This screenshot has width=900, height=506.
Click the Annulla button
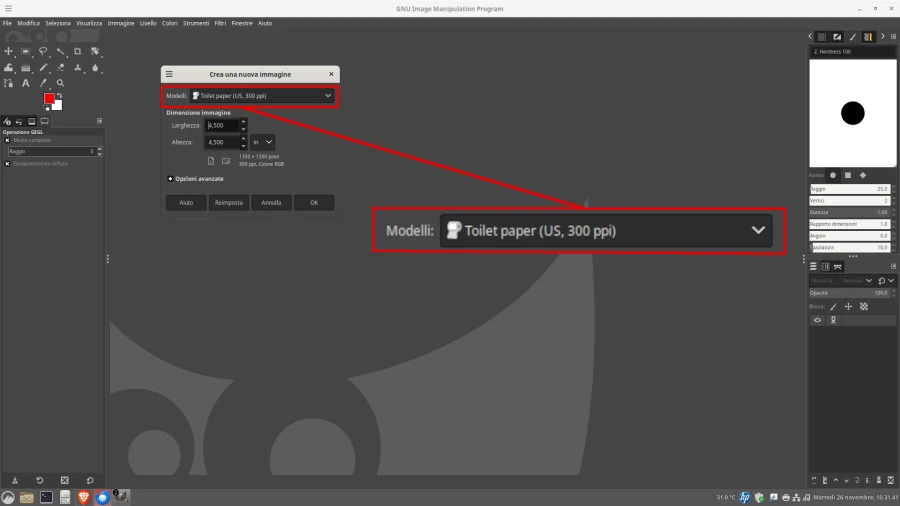click(271, 203)
